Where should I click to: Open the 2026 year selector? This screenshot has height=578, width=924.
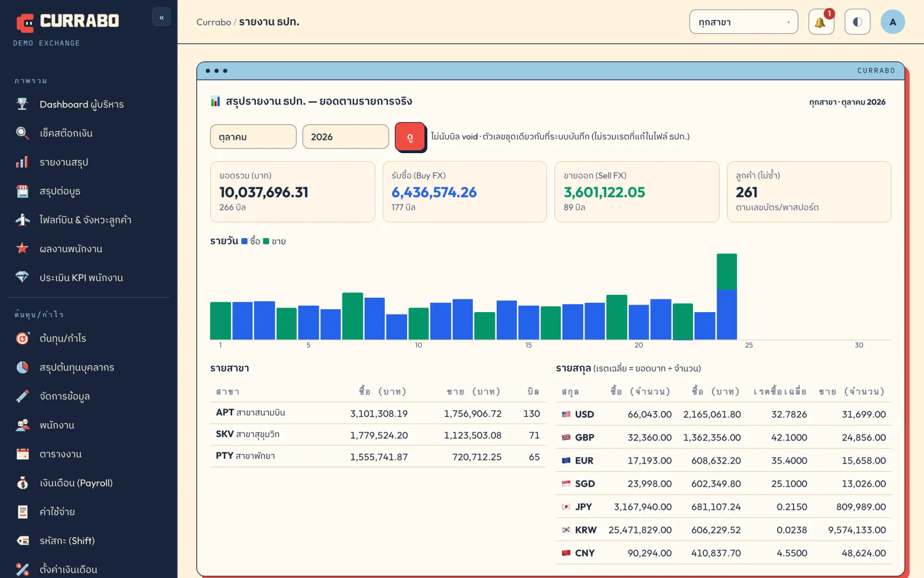[345, 137]
